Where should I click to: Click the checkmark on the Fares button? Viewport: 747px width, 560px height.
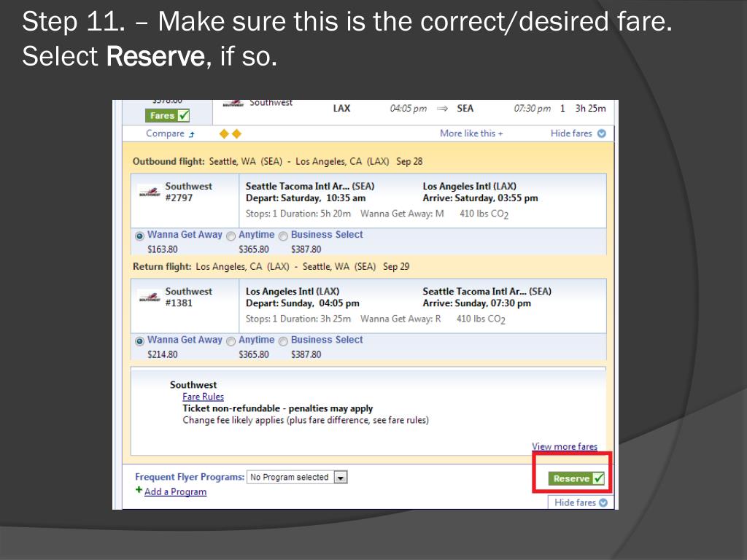click(183, 115)
